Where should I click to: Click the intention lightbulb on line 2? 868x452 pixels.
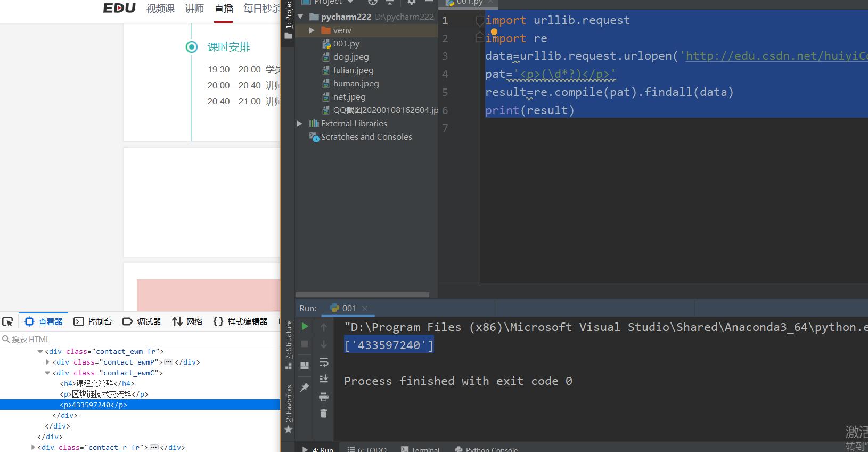(x=494, y=32)
